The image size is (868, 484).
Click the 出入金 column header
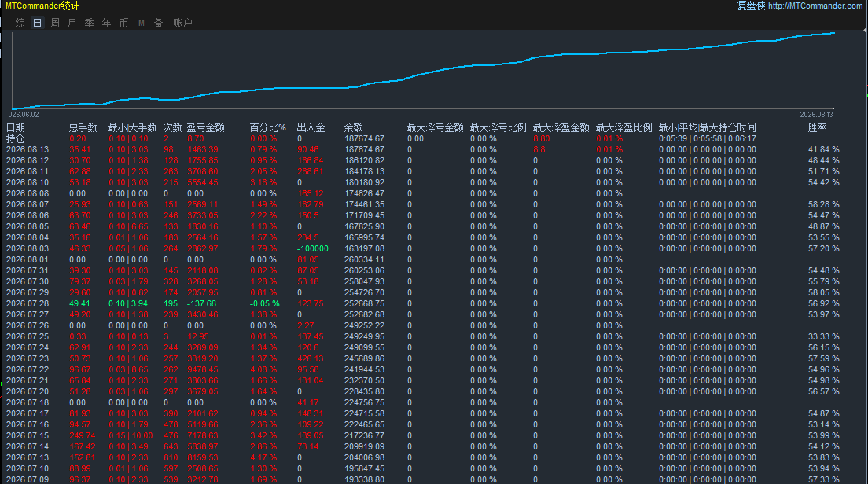pos(311,127)
